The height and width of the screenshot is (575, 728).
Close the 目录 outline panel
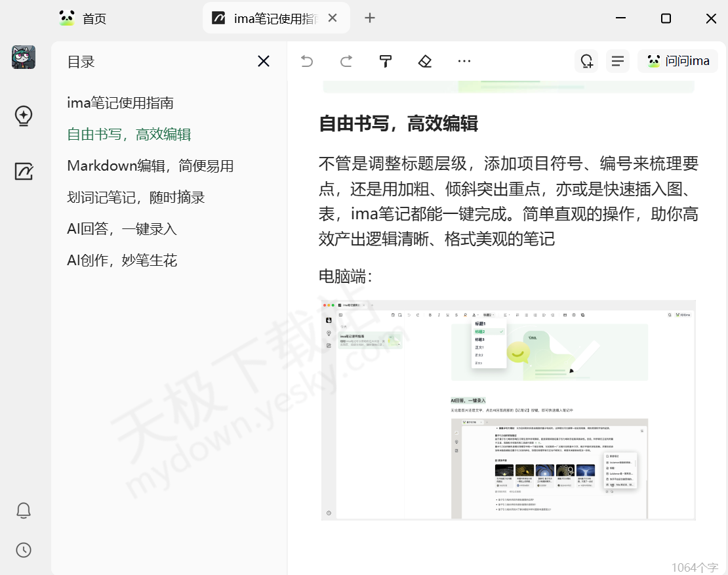(x=264, y=62)
